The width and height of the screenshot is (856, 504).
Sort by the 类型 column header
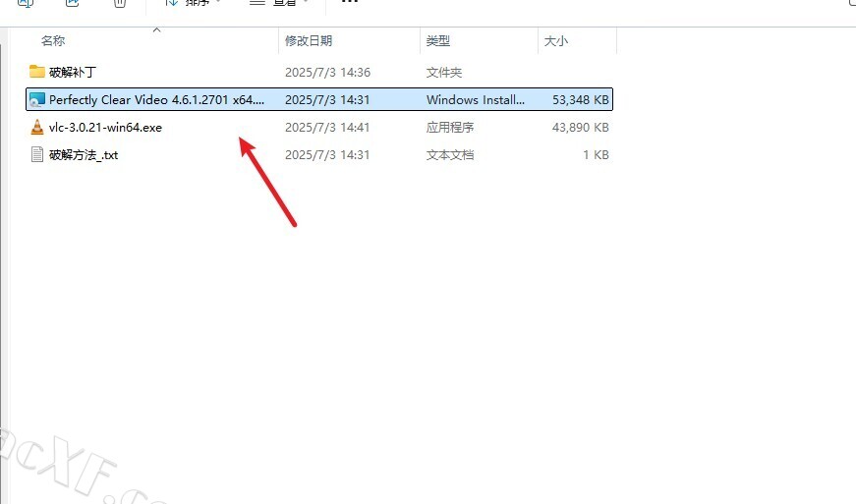click(x=437, y=41)
